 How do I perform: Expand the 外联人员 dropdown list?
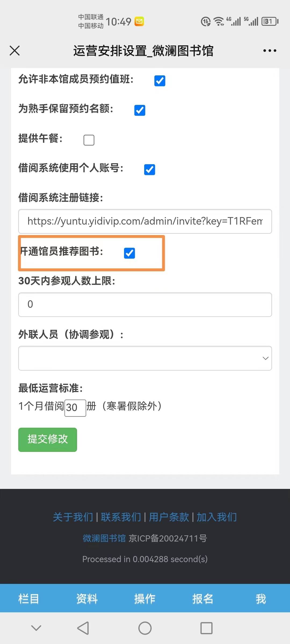[x=145, y=358]
